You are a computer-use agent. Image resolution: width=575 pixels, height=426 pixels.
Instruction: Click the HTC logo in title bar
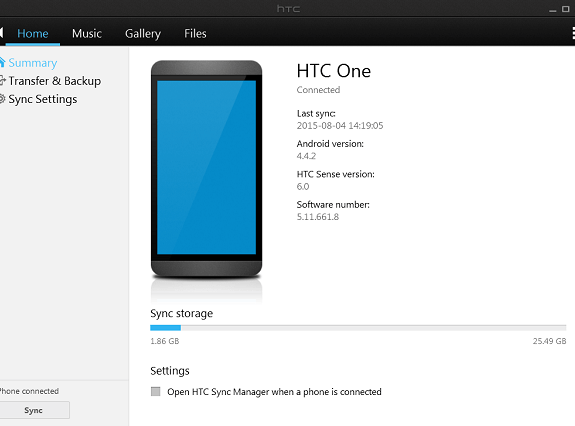point(288,8)
